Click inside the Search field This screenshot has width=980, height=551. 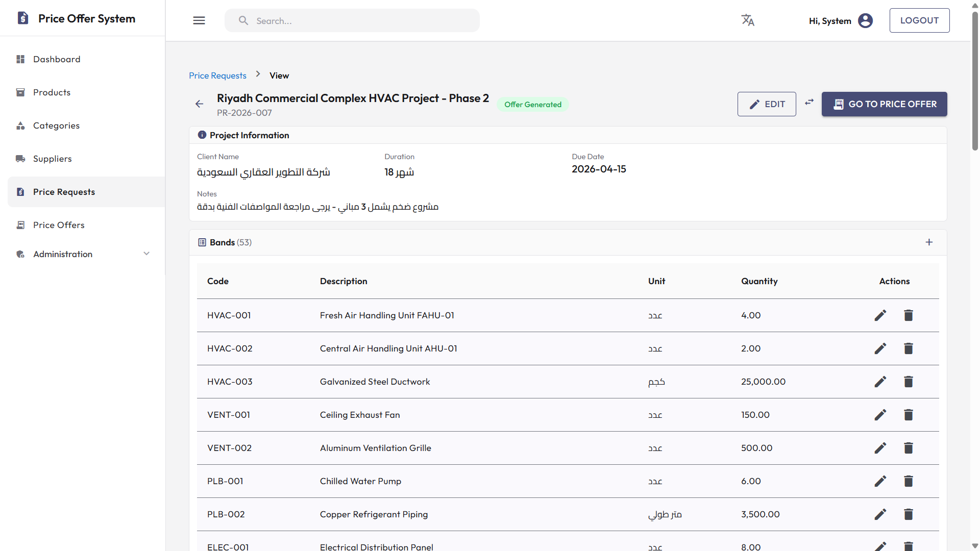(x=352, y=20)
